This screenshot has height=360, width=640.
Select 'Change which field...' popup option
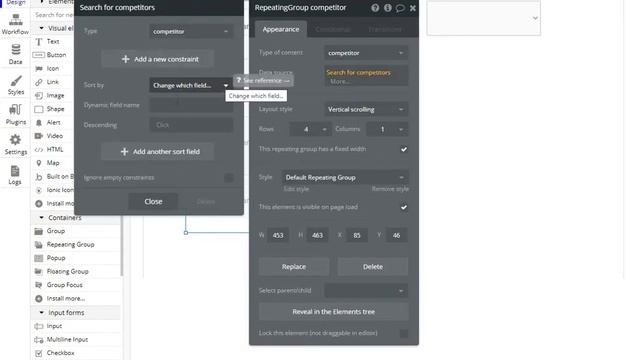[256, 96]
